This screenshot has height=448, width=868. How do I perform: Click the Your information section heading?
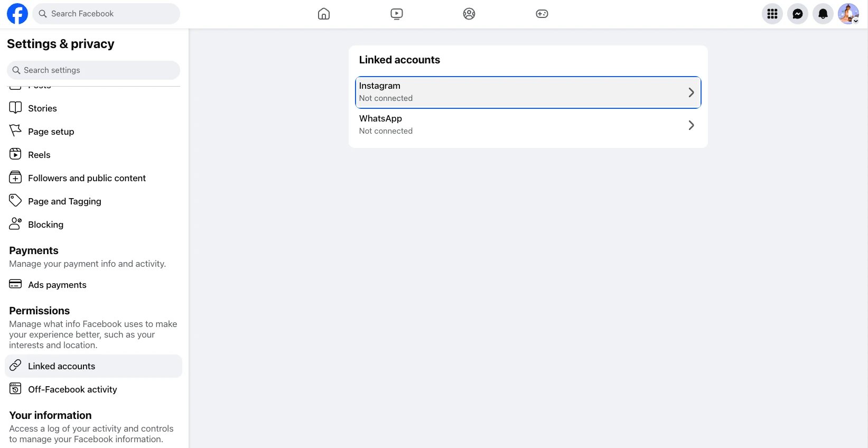(50, 415)
